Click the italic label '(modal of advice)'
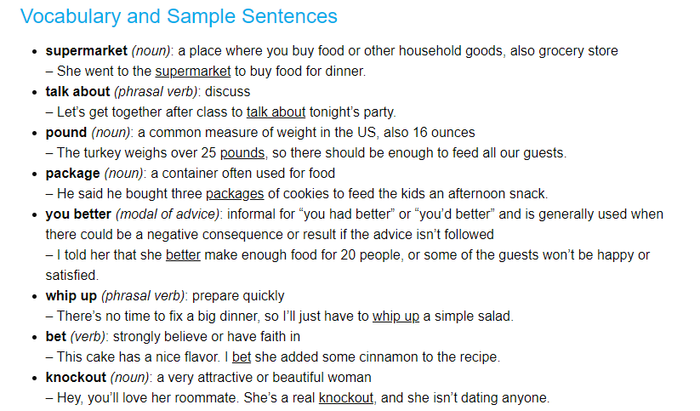The height and width of the screenshot is (411, 700). pos(168,214)
